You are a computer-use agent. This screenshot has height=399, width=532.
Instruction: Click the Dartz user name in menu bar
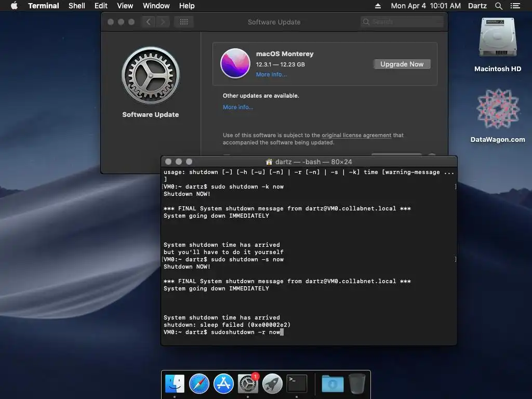click(477, 6)
